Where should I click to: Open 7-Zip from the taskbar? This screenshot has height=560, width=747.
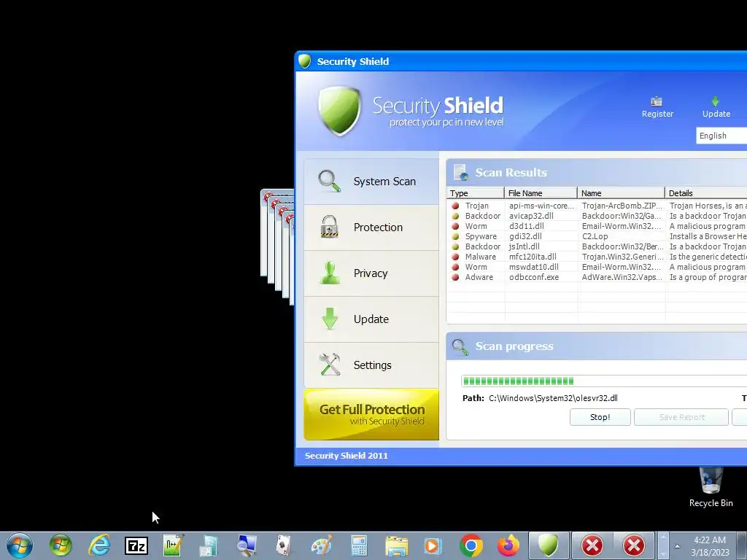coord(136,545)
